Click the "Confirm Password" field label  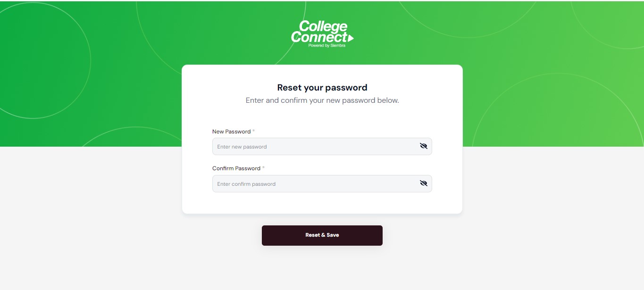click(x=236, y=168)
